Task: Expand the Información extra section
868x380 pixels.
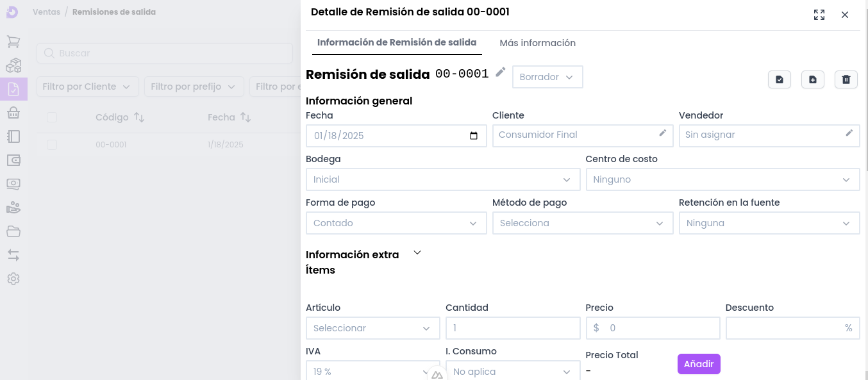Action: click(x=417, y=253)
